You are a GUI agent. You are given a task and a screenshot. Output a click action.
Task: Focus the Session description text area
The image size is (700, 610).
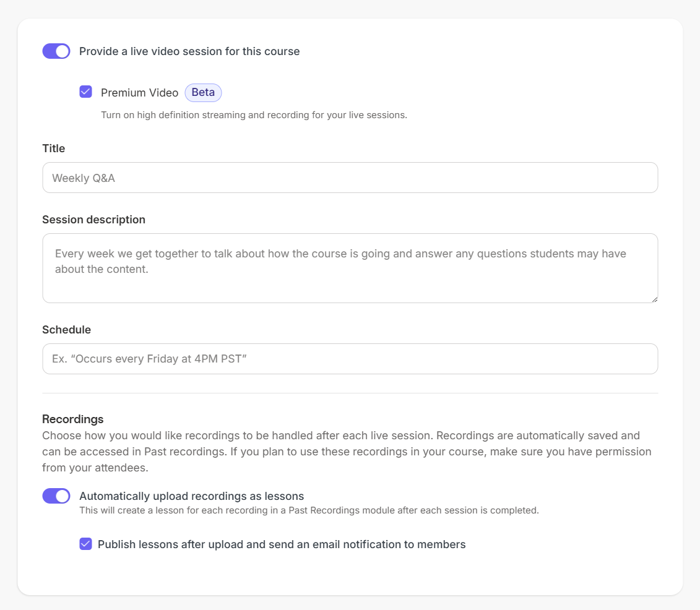coord(350,268)
